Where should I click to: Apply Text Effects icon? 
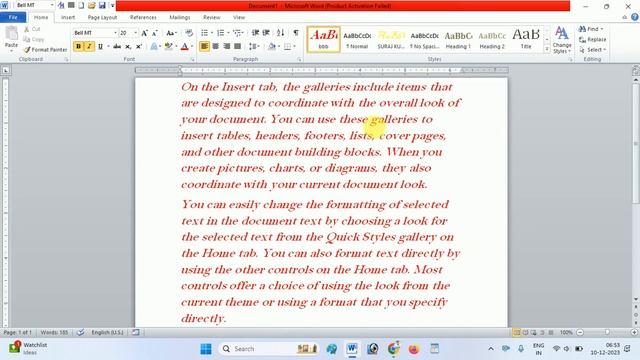154,47
